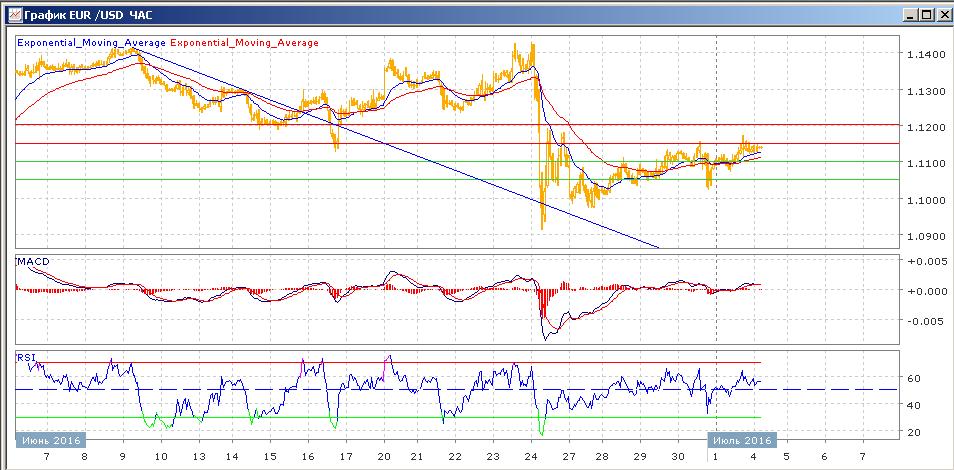Screen dimensions: 954x470
Task: Click date 24 on the time axis
Action: [x=530, y=455]
